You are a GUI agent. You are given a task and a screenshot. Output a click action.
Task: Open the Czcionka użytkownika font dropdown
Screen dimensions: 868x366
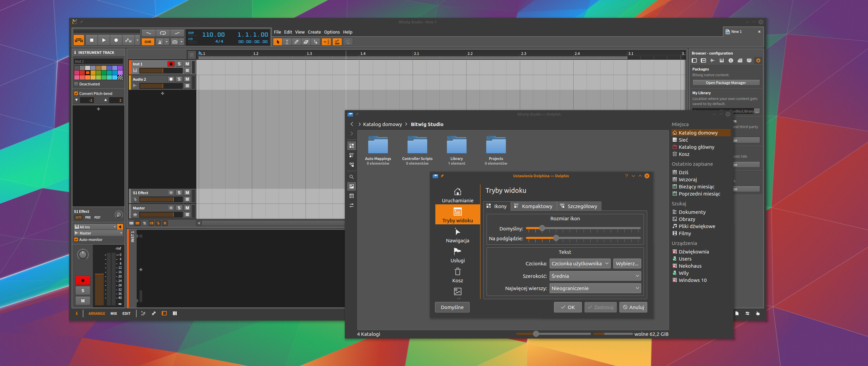click(x=580, y=264)
